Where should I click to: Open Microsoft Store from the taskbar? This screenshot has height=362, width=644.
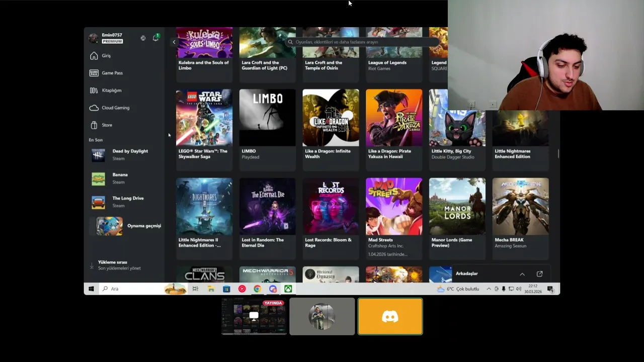point(226,289)
